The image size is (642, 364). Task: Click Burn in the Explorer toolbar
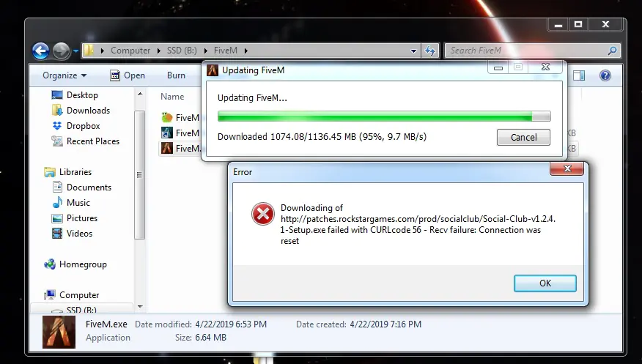(176, 75)
